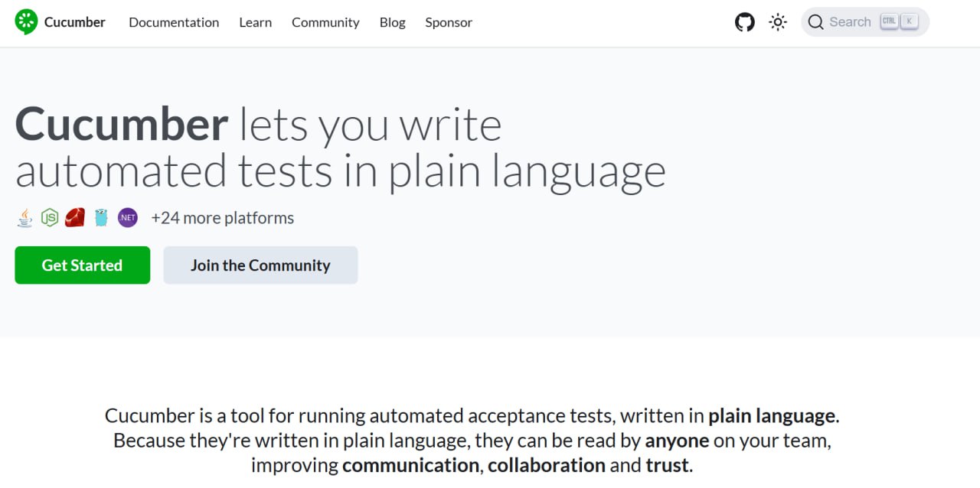Image resolution: width=980 pixels, height=488 pixels.
Task: Click the Node.js platform icon
Action: [50, 218]
